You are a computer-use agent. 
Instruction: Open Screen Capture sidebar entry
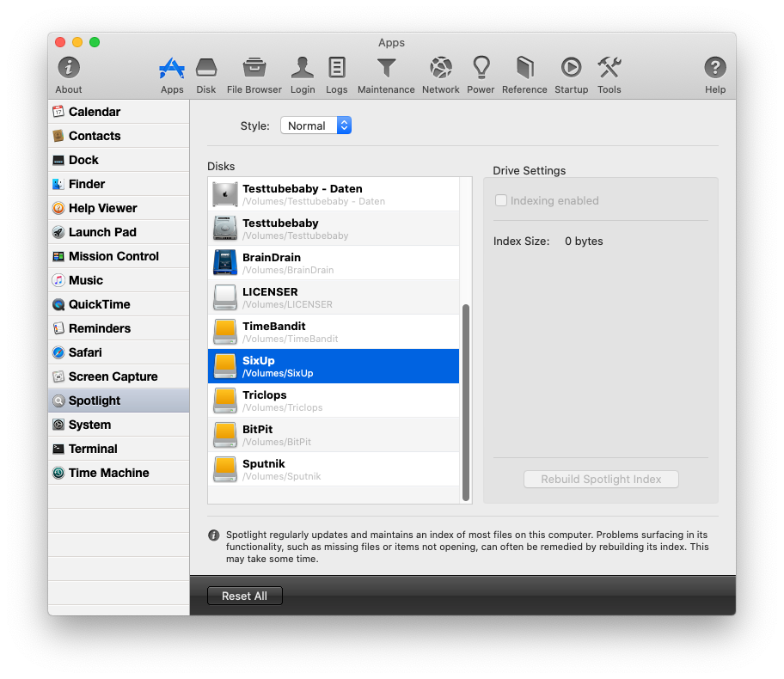point(119,376)
